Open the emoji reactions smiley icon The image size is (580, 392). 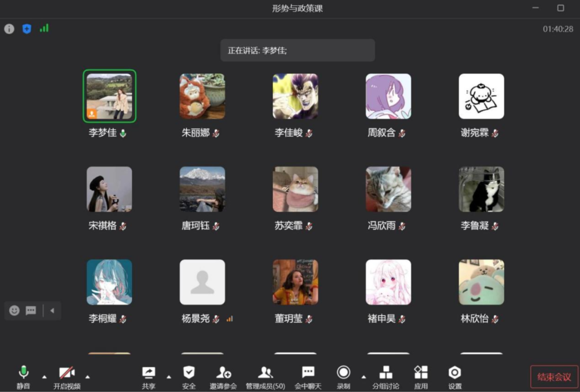coord(14,311)
